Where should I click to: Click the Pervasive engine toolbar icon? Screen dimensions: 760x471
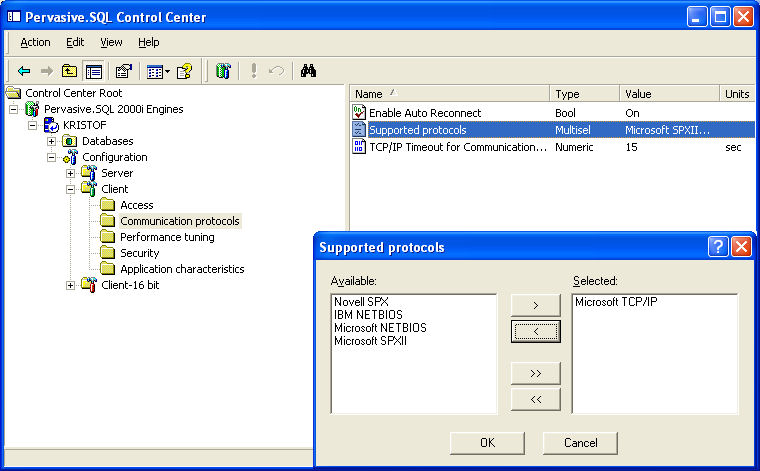[223, 71]
